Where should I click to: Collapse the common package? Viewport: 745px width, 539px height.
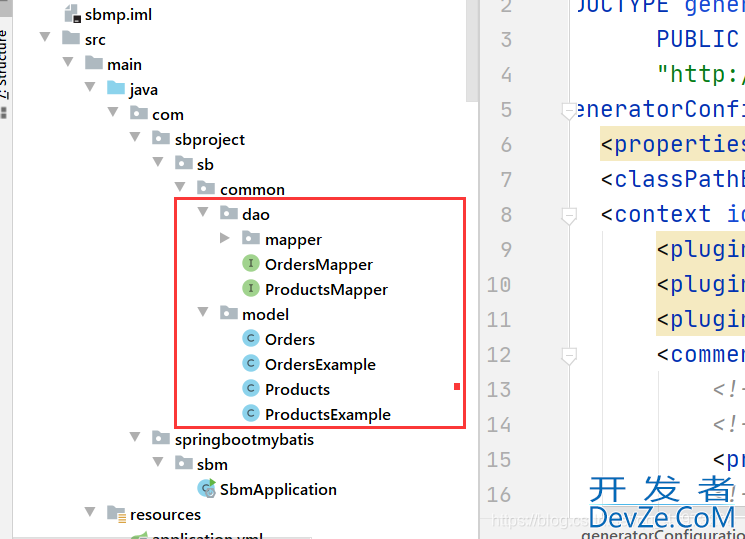(181, 187)
